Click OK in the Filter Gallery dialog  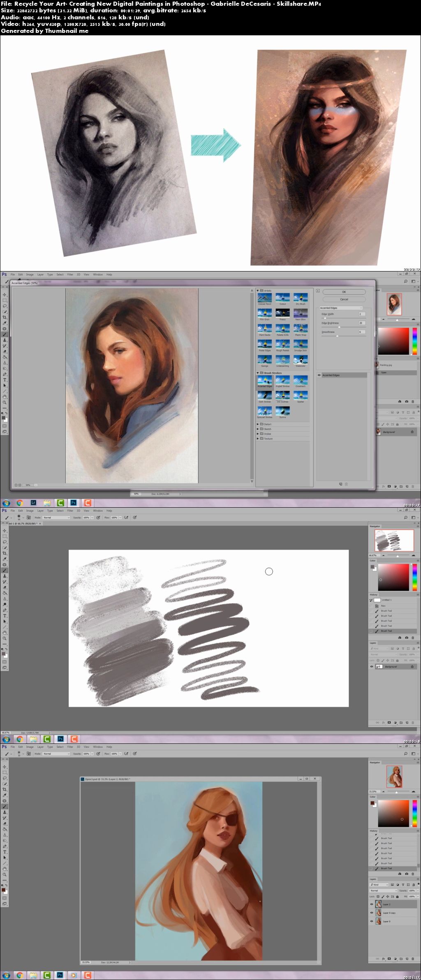click(x=344, y=292)
